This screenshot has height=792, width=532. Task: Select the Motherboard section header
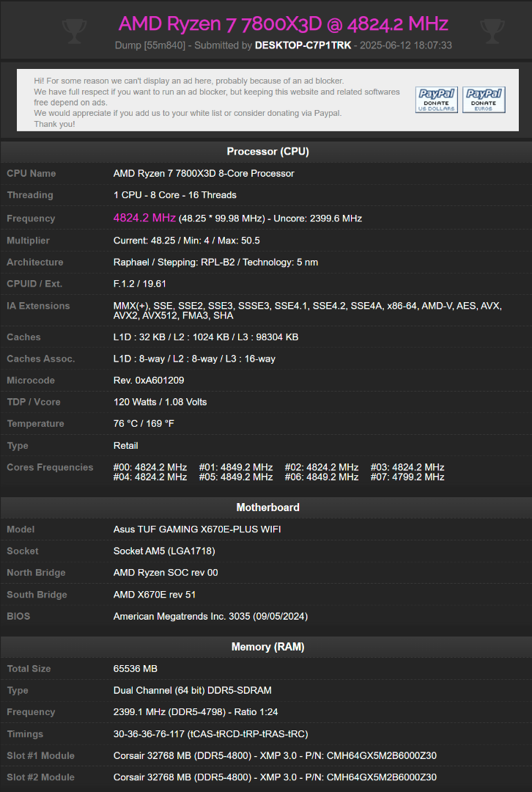coord(267,507)
